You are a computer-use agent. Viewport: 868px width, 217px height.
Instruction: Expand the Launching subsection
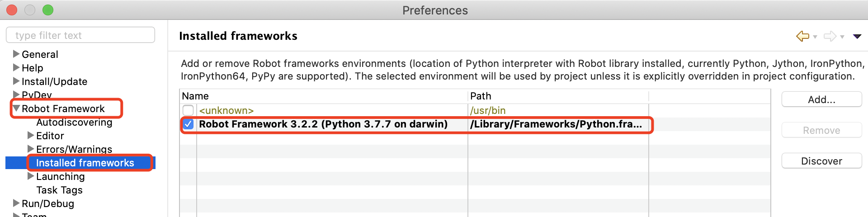(x=31, y=176)
